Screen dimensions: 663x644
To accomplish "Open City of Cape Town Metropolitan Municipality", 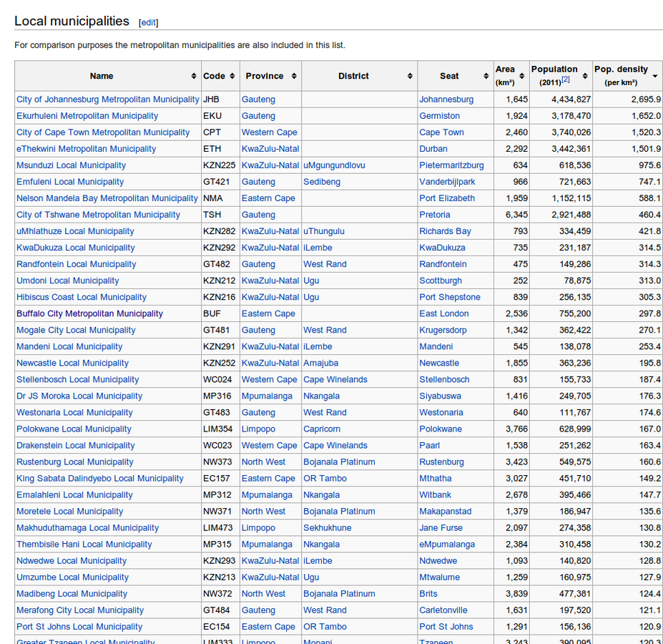I will pyautogui.click(x=103, y=132).
